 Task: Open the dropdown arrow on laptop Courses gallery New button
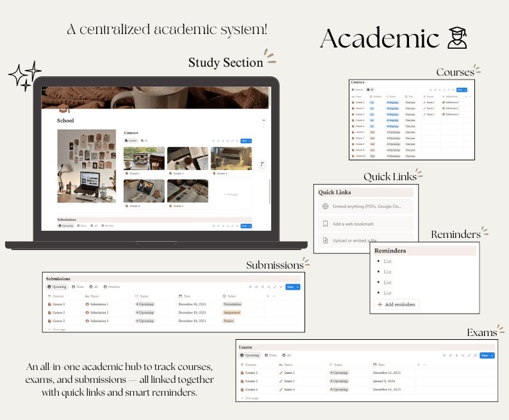coord(249,141)
